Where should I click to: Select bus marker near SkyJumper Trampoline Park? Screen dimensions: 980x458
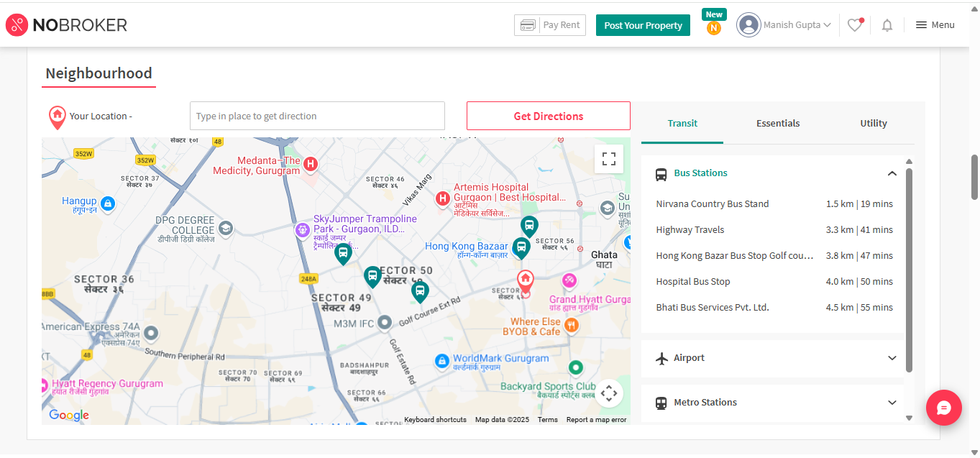(x=344, y=253)
